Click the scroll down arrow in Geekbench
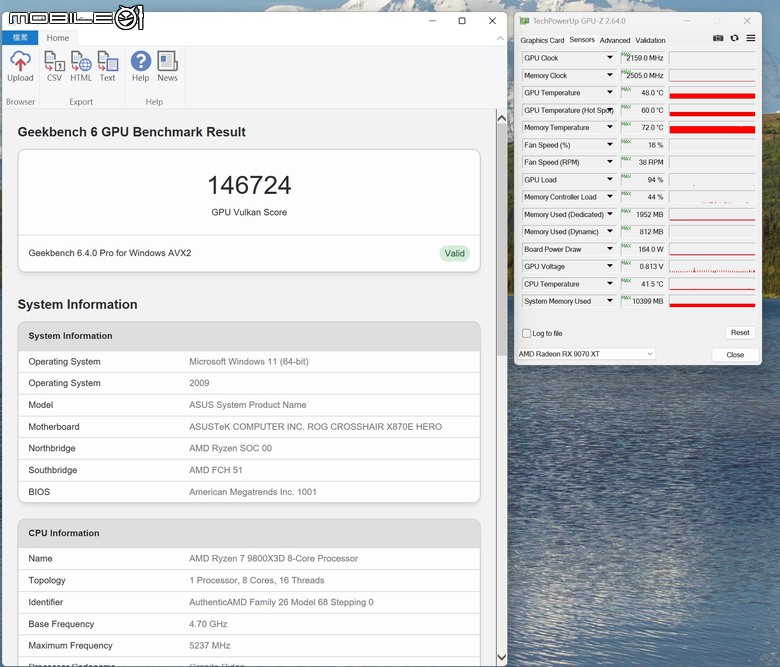This screenshot has width=780, height=667. click(501, 657)
